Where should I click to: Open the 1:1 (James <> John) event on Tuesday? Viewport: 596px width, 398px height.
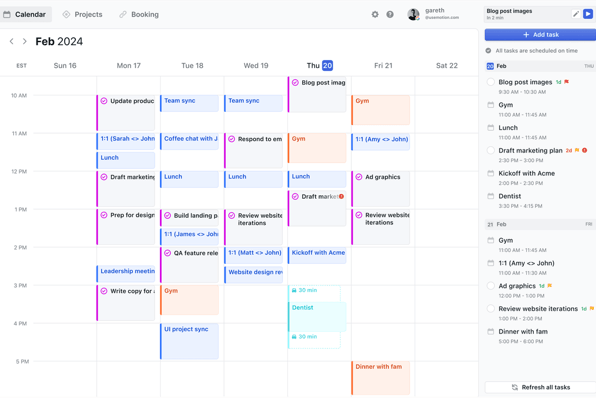pos(189,236)
